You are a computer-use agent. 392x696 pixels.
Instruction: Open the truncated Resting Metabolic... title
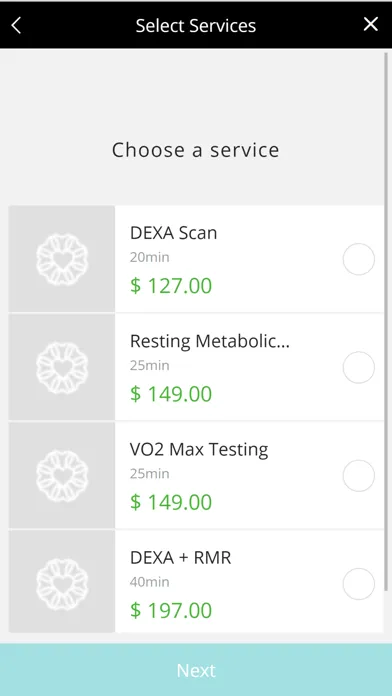point(210,342)
